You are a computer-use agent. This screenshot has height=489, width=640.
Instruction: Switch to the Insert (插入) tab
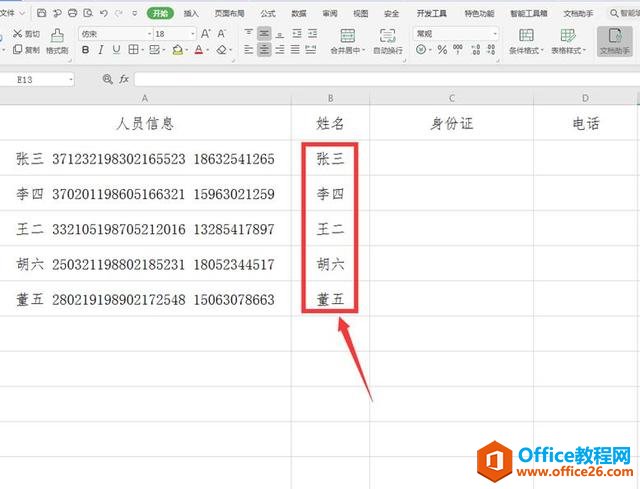click(x=191, y=13)
